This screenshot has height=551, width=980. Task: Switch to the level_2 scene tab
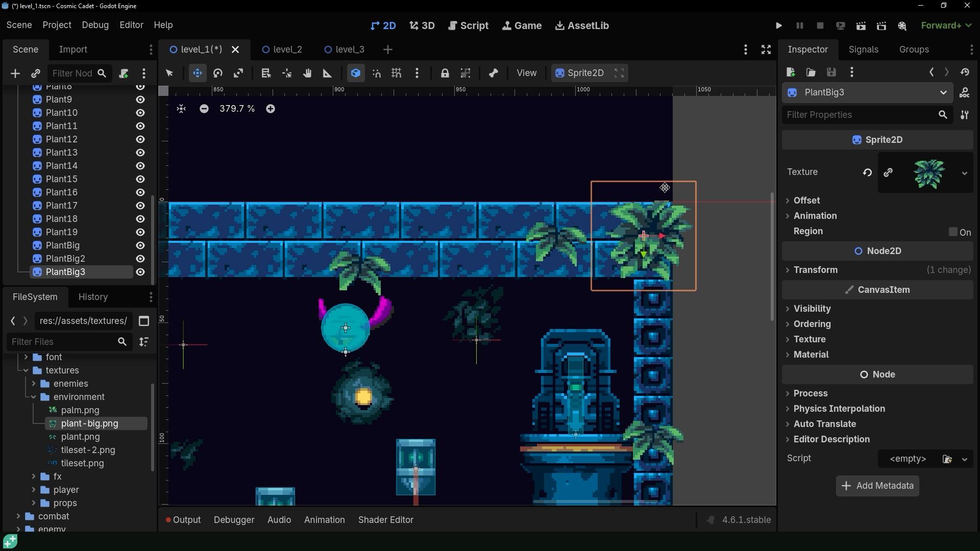[x=282, y=49]
